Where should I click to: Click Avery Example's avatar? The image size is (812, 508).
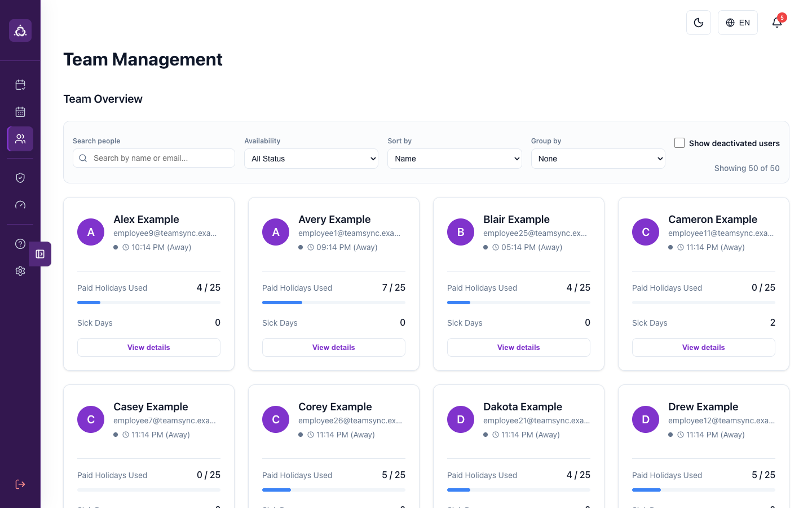point(276,232)
